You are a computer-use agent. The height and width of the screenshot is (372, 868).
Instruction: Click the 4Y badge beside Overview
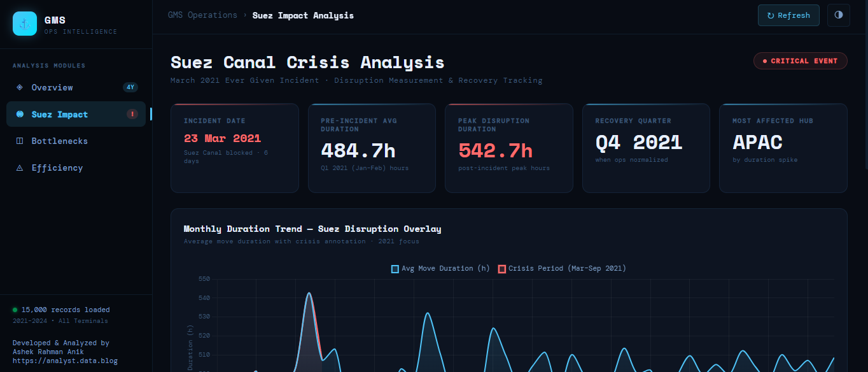130,87
